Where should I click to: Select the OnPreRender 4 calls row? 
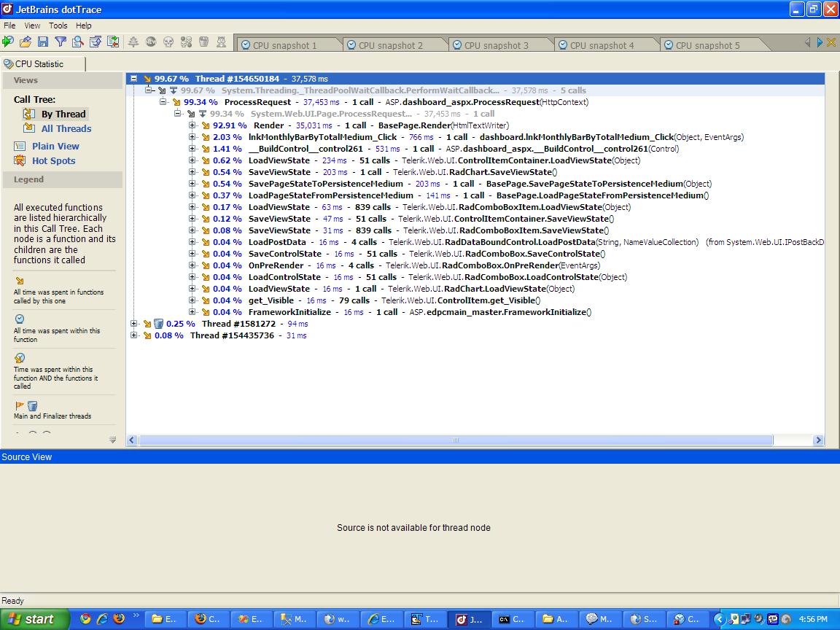[424, 265]
